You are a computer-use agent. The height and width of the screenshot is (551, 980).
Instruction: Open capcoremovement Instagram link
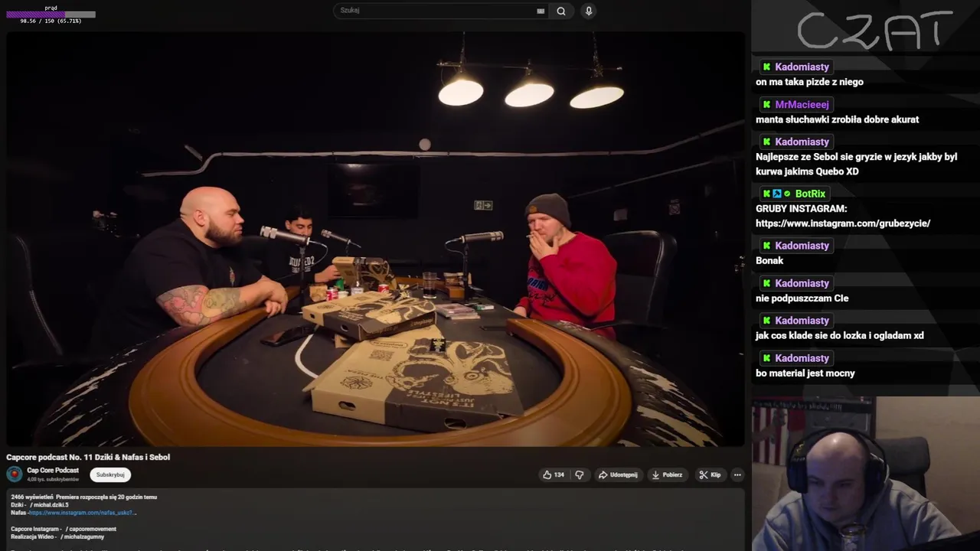(x=91, y=529)
